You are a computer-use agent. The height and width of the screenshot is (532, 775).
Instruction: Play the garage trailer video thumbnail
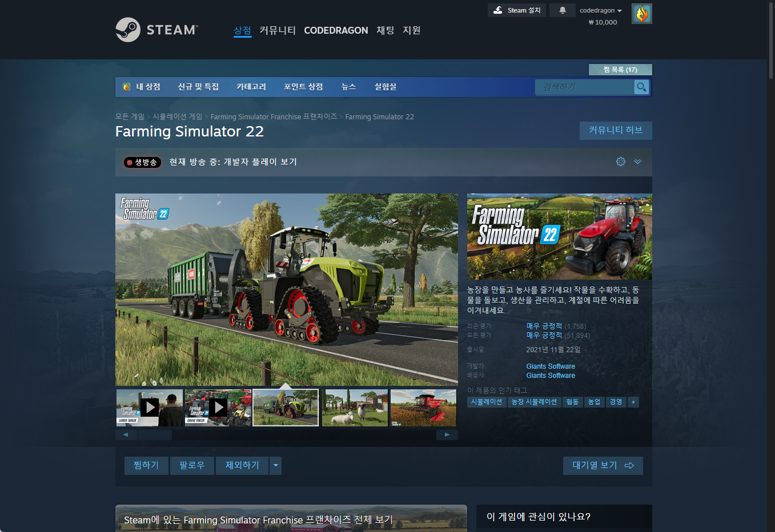(218, 408)
